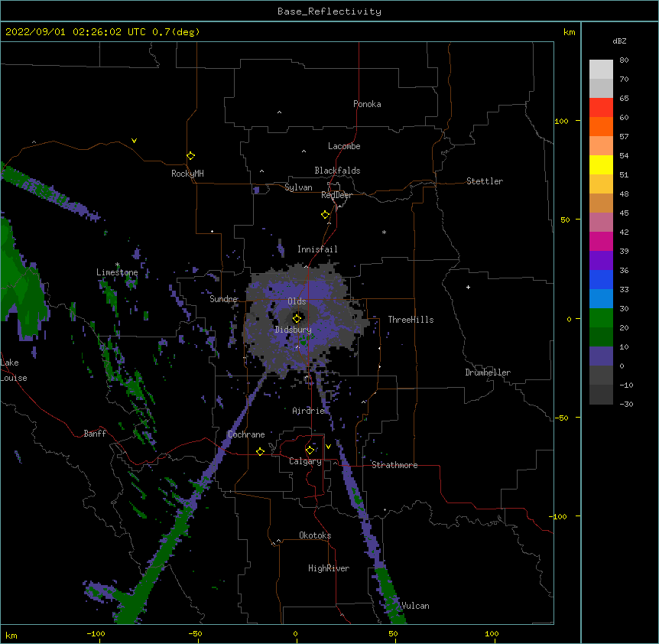The width and height of the screenshot is (659, 644).
Task: Click the Ponoka city label
Action: pos(367,104)
